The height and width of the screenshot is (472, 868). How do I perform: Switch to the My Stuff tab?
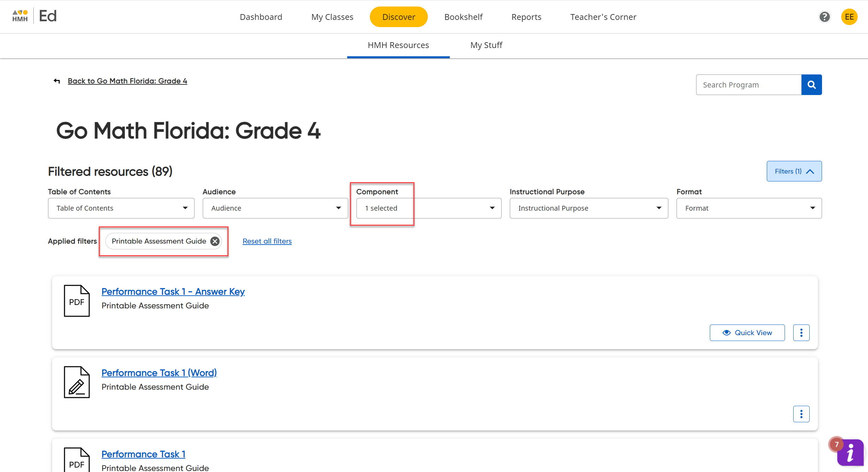[x=486, y=45]
